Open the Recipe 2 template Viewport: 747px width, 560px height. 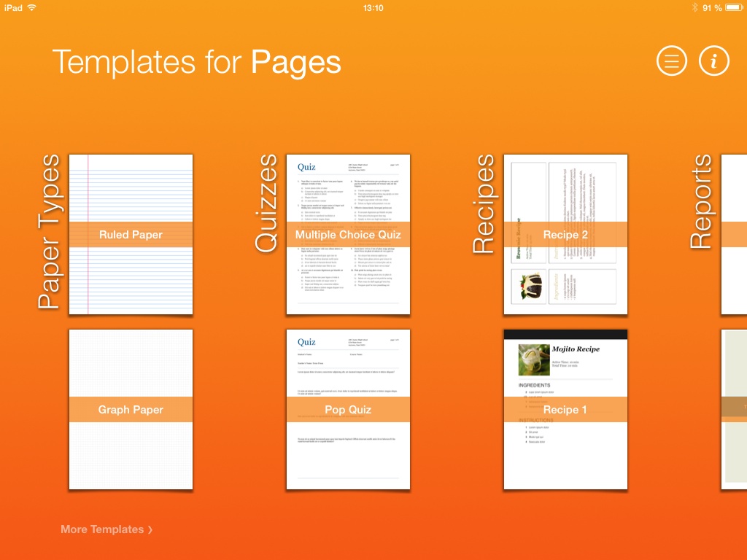[565, 235]
